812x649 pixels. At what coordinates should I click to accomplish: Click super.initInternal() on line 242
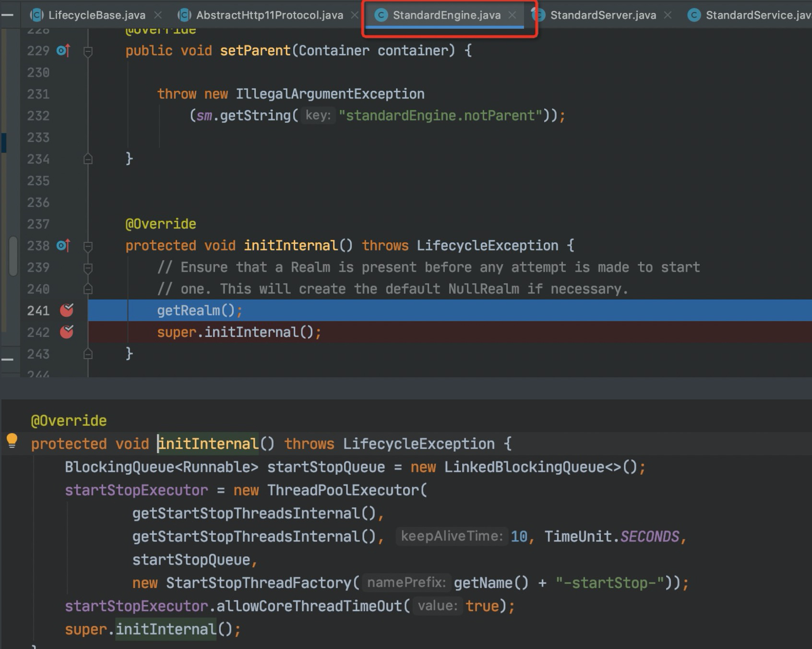(235, 332)
